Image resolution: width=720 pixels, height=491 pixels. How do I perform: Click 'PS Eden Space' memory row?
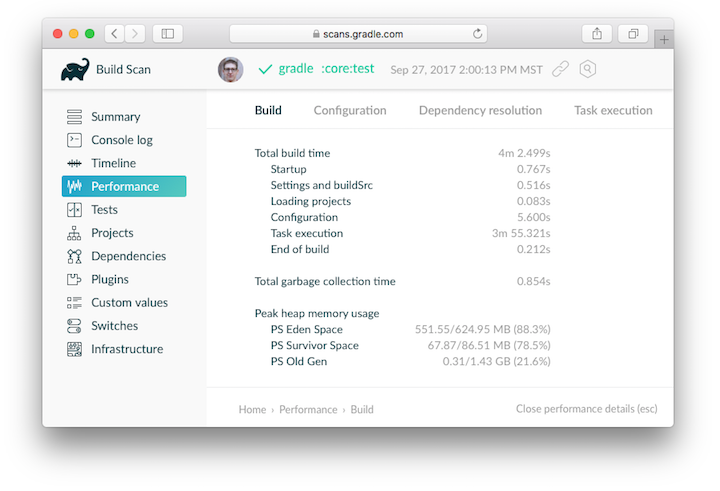[410, 329]
